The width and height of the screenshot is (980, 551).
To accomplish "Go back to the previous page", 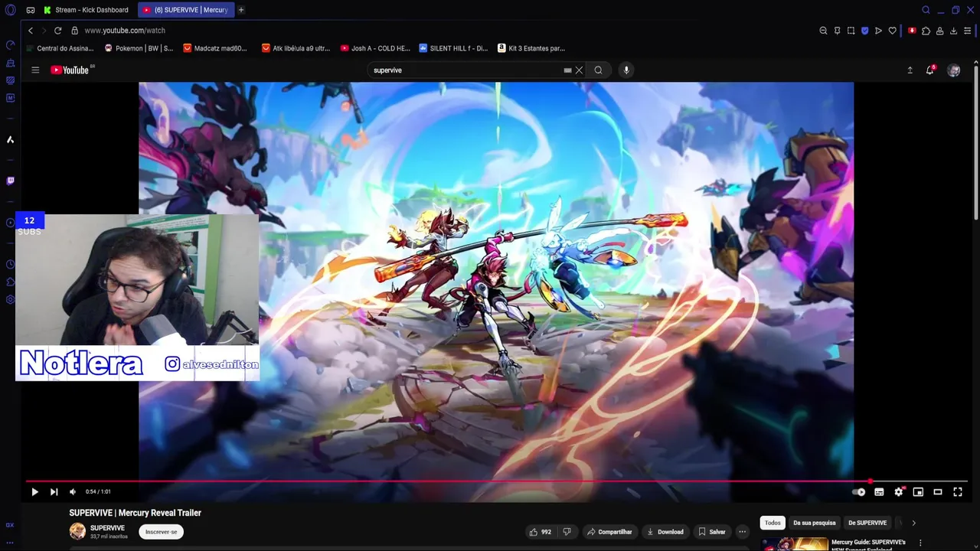I will (x=31, y=31).
